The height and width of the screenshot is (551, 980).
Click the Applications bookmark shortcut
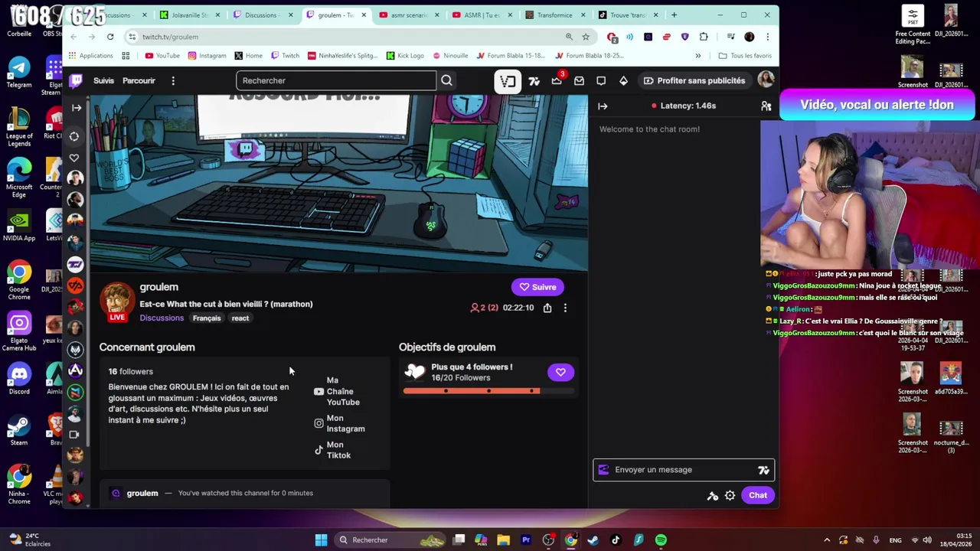90,55
